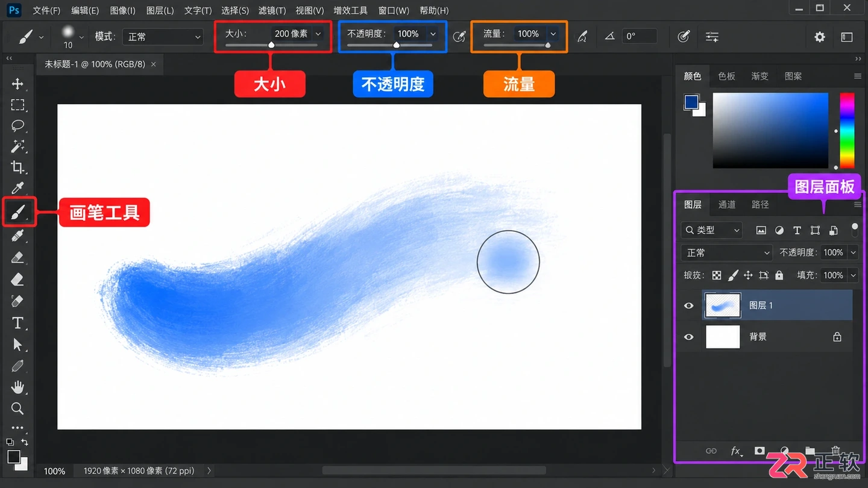Select the Path Selection arrow tool
868x488 pixels.
click(x=17, y=345)
